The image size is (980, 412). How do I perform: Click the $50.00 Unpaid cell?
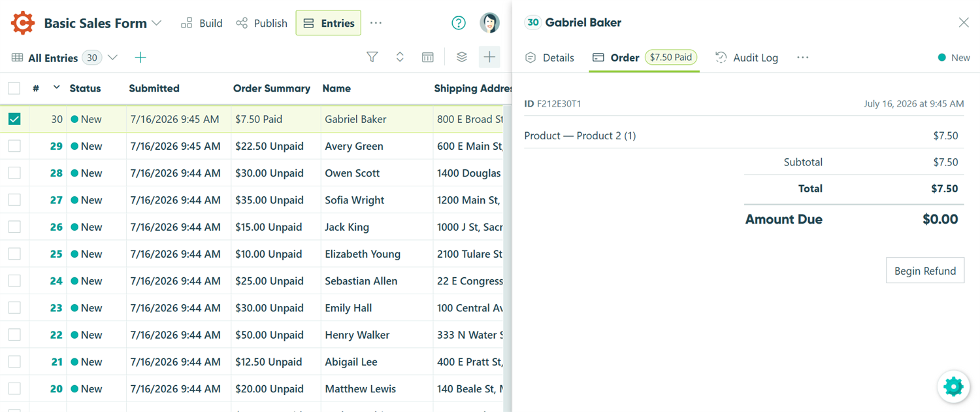(x=276, y=334)
